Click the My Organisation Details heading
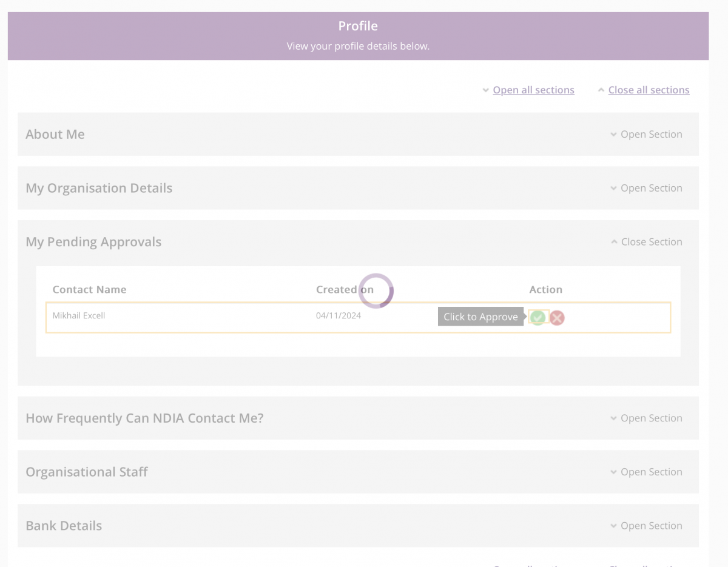The width and height of the screenshot is (728, 567). click(99, 188)
